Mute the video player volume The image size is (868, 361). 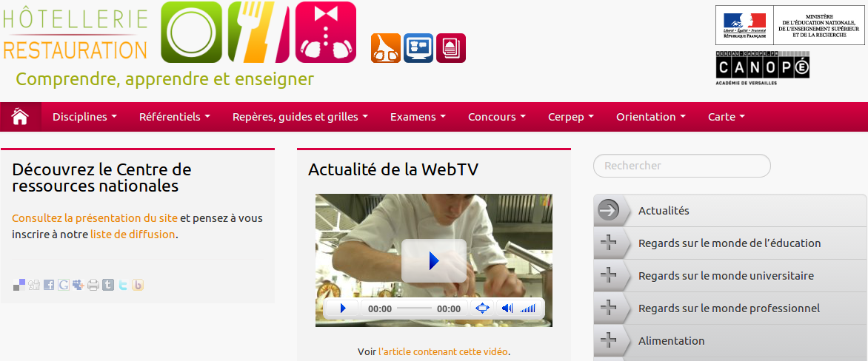pos(507,308)
